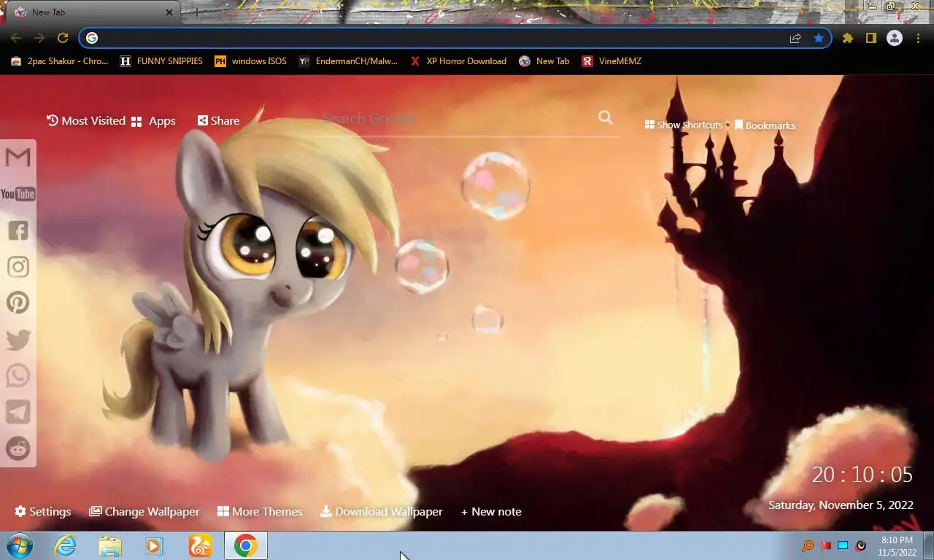Click the orange magnifier tray icon

click(808, 545)
